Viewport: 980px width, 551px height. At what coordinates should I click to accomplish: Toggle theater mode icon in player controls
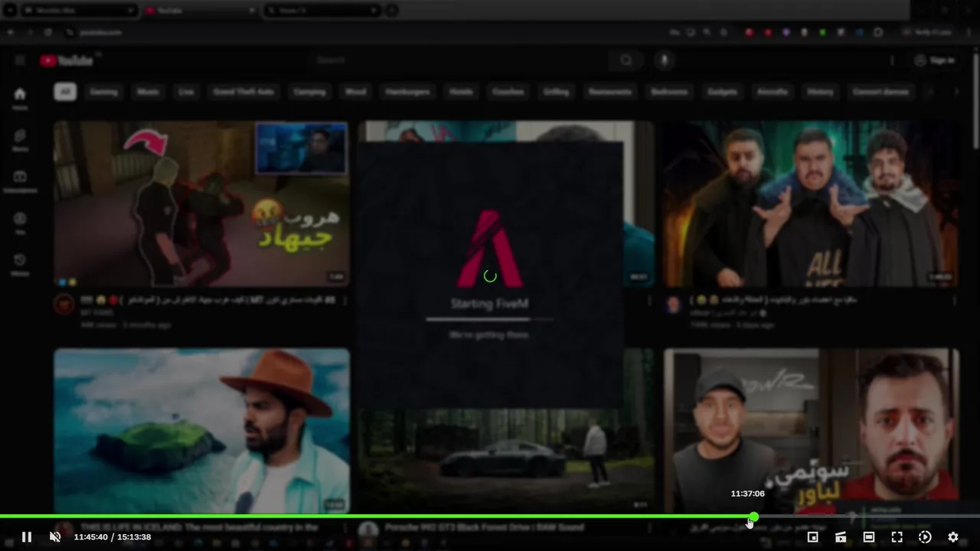(868, 537)
